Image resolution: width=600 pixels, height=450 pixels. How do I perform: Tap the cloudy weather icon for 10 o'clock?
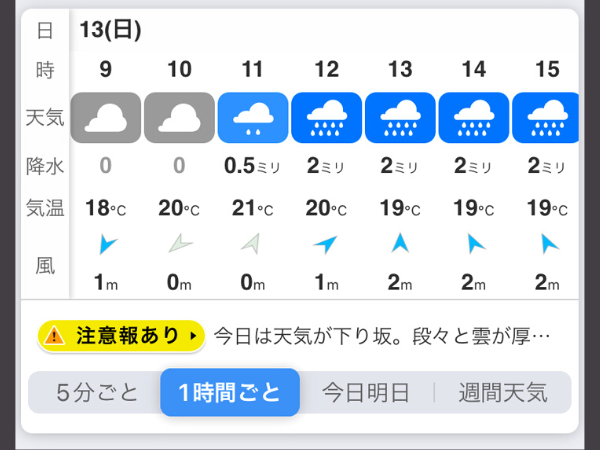179,117
